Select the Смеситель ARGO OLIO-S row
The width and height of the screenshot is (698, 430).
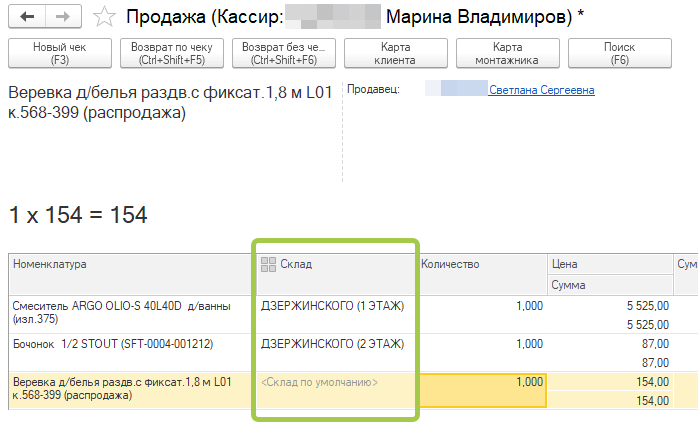pos(120,312)
